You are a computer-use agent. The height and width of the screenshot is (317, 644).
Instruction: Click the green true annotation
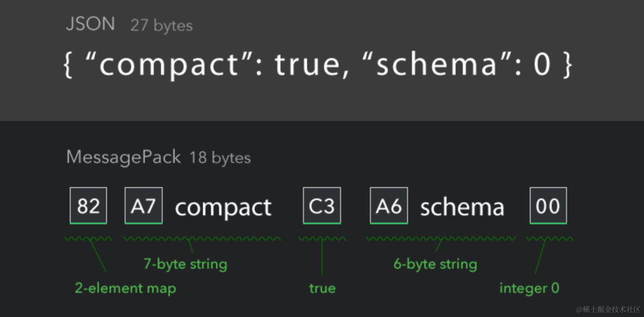tap(323, 288)
